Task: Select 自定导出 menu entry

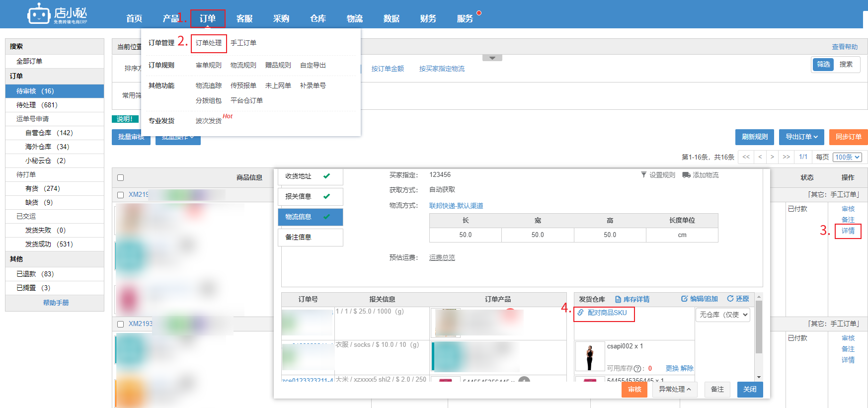Action: (313, 65)
